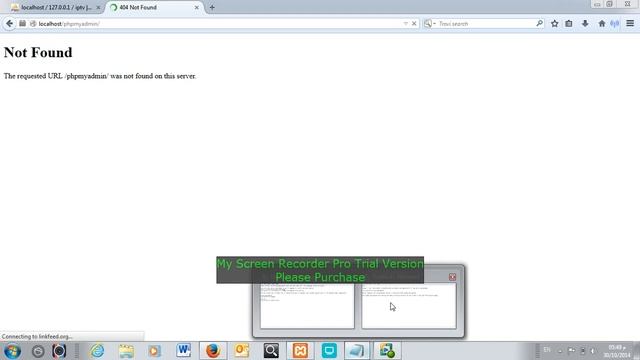Open the search engine selector dropdown
Image resolution: width=640 pixels, height=360 pixels.
[x=429, y=24]
